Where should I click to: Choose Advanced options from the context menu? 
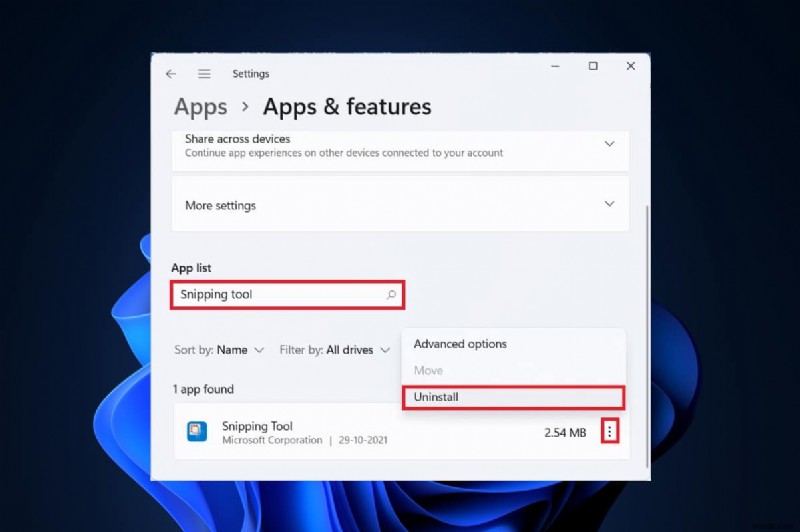[513, 344]
